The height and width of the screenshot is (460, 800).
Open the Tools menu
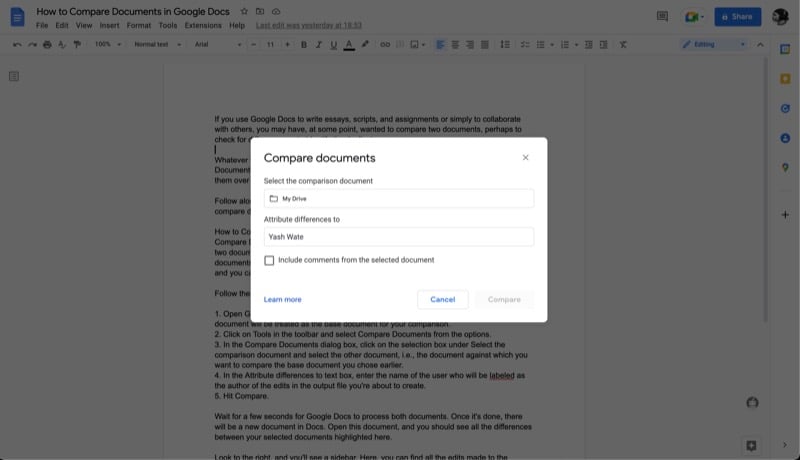[168, 25]
